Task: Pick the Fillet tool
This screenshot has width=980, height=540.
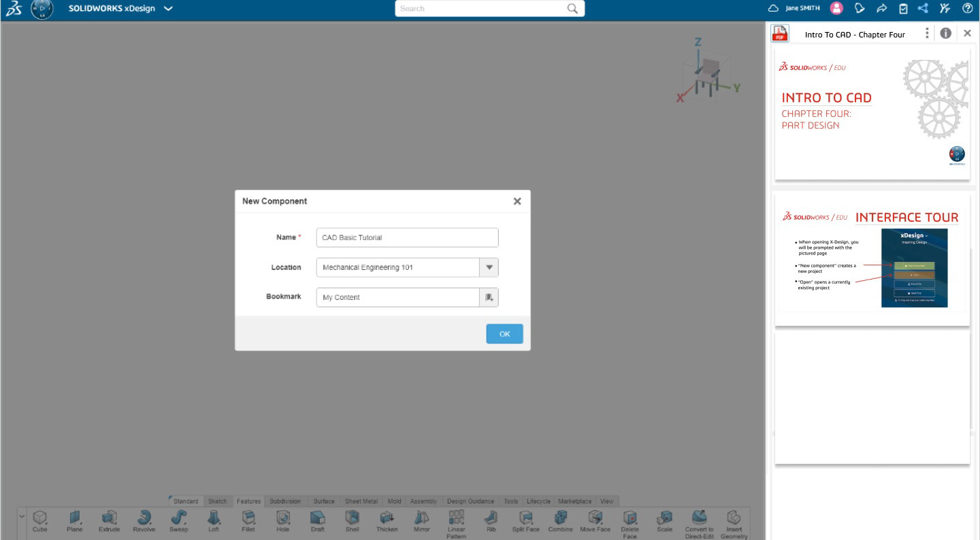Action: [248, 521]
